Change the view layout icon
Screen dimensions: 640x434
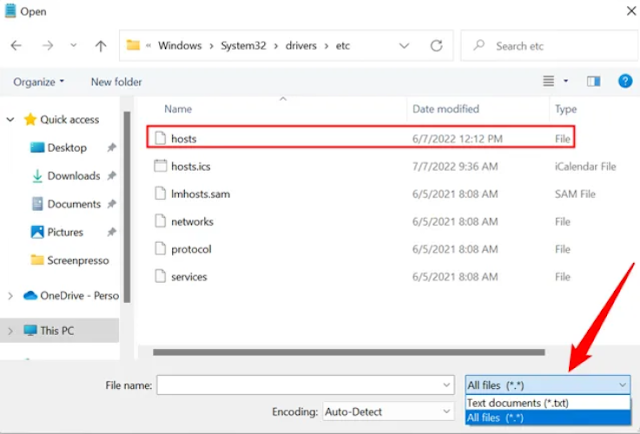(549, 81)
